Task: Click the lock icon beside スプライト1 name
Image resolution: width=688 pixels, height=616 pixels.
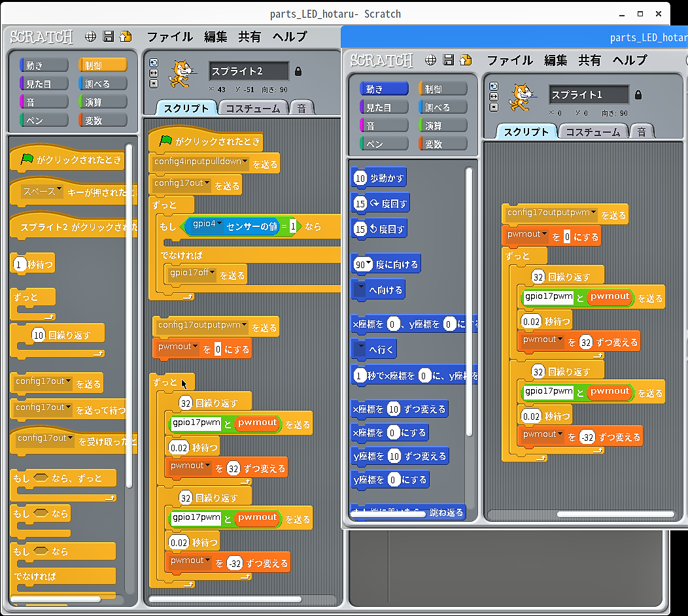Action: coord(638,95)
